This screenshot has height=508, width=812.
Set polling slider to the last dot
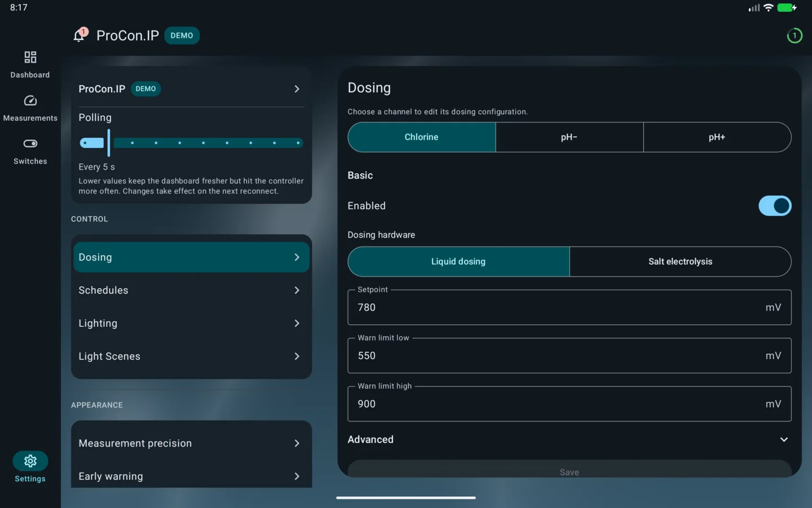click(298, 143)
